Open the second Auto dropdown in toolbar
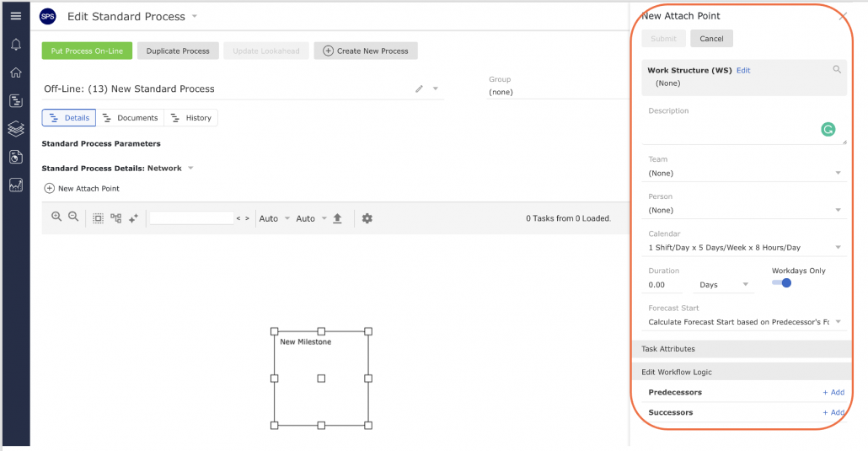 [311, 218]
